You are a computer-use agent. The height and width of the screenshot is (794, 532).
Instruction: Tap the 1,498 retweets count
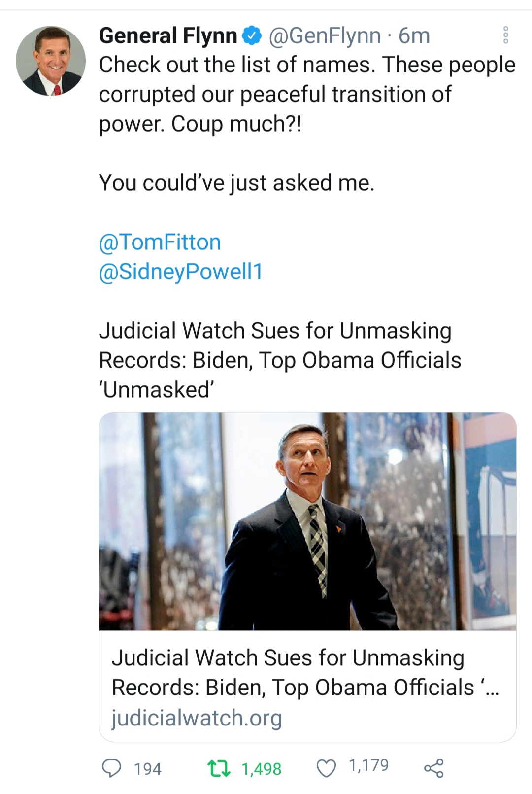click(x=261, y=769)
